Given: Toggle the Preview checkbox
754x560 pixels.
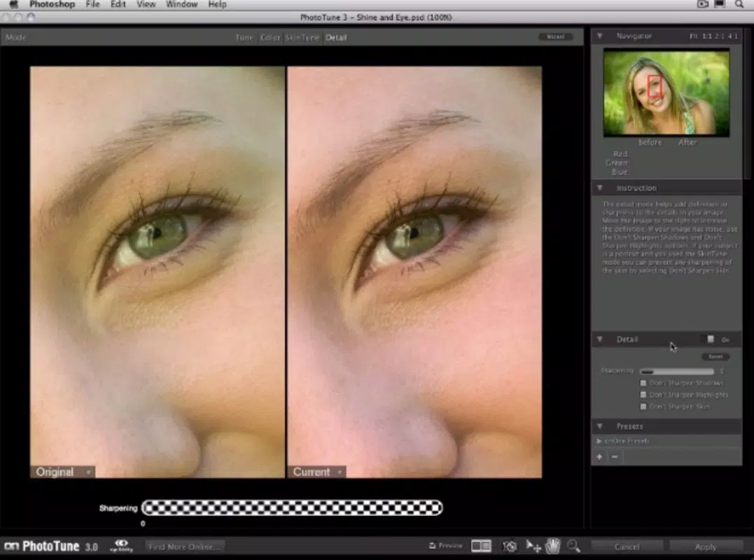Looking at the screenshot, I should tap(432, 545).
